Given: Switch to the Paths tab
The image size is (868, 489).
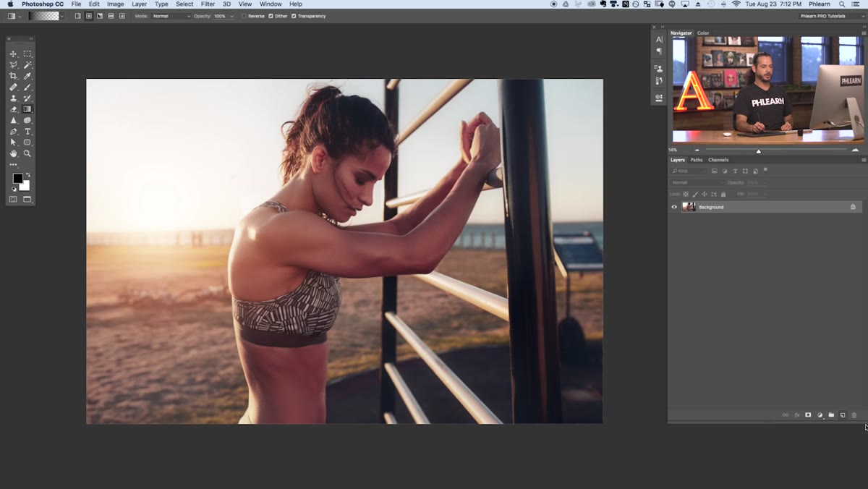Looking at the screenshot, I should tap(696, 160).
